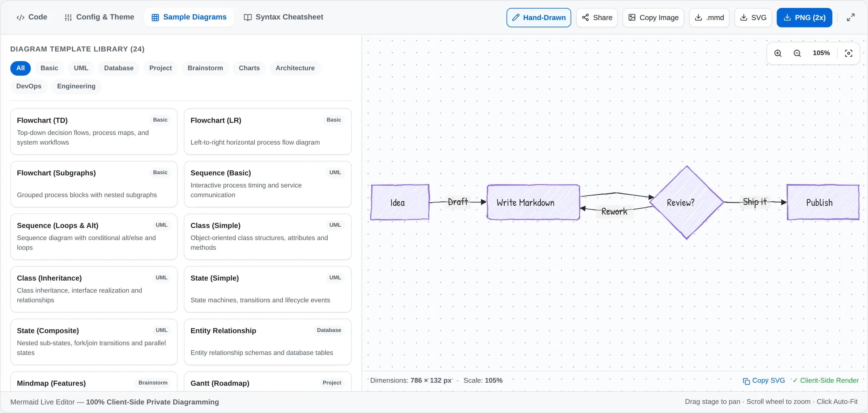Filter templates by Engineering
Viewport: 868px width, 413px height.
[x=76, y=86]
